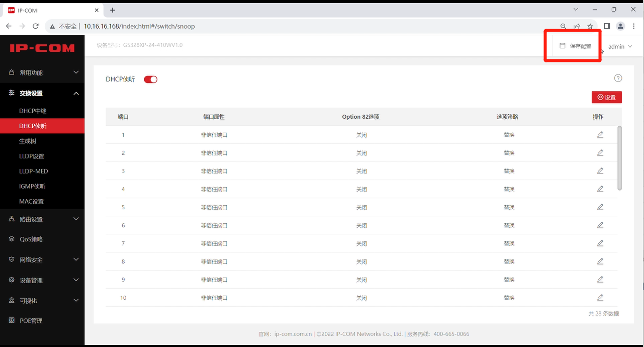The image size is (644, 347).
Task: Click the 端口 column header
Action: coord(123,117)
